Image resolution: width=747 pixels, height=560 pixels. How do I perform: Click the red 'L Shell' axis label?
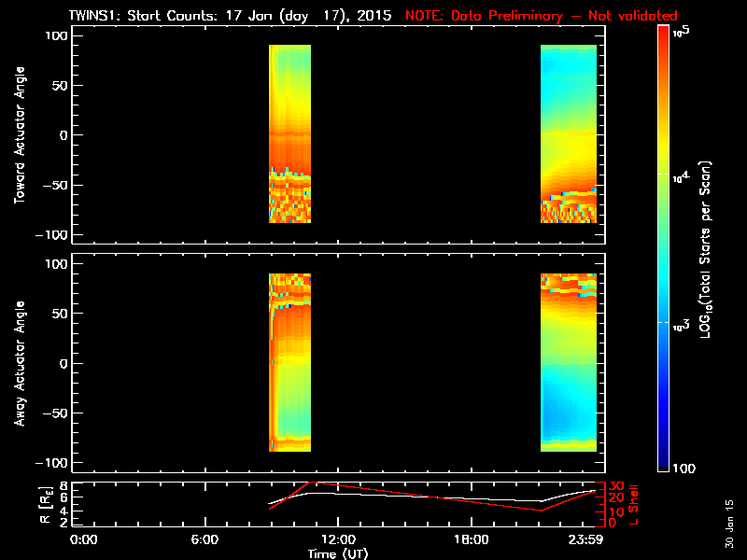pyautogui.click(x=633, y=505)
